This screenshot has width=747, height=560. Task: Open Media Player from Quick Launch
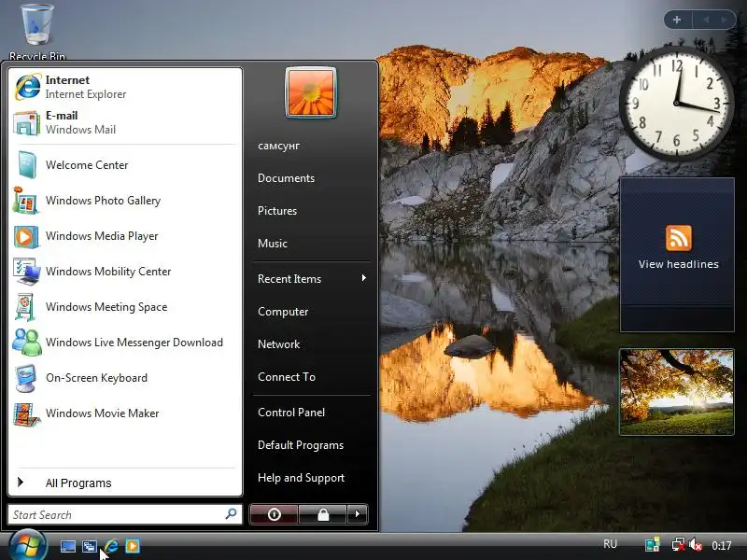click(x=133, y=546)
